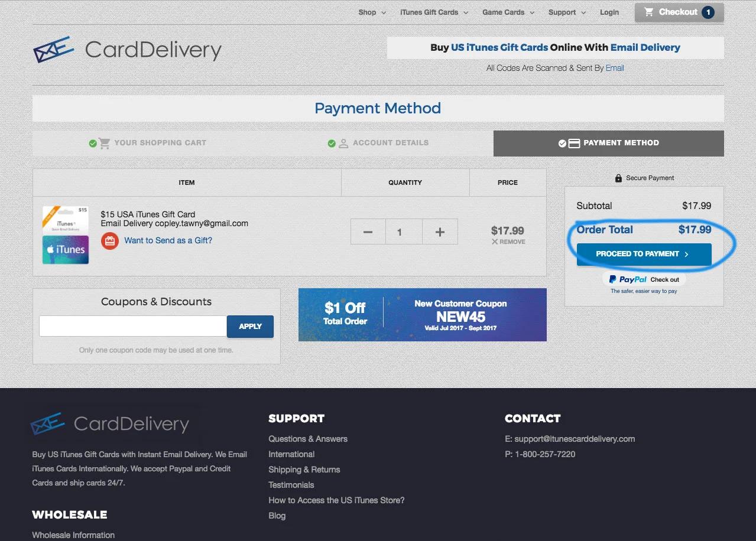This screenshot has height=541, width=756.
Task: Open Shipping & Returns footer link
Action: pos(304,470)
